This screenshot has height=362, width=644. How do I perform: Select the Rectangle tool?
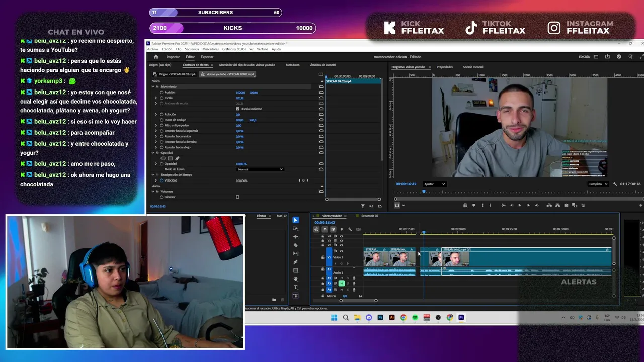[295, 270]
